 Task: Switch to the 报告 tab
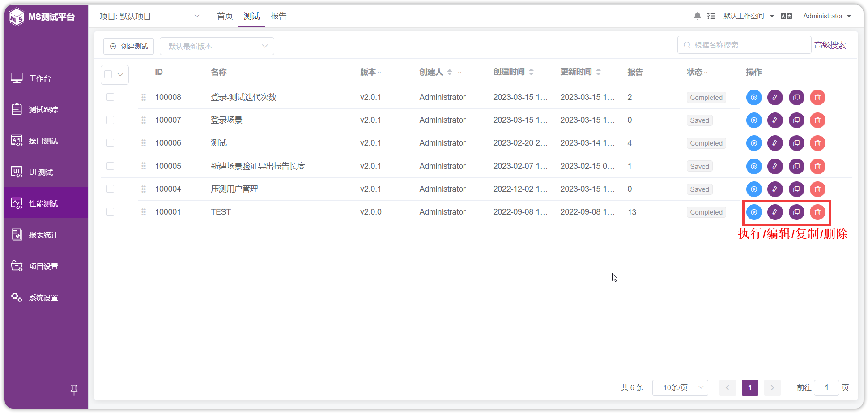[278, 16]
